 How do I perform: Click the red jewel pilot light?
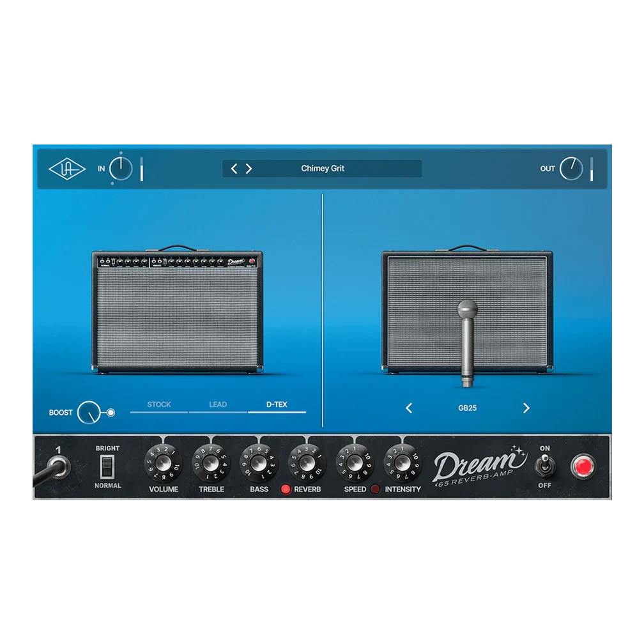pyautogui.click(x=583, y=466)
